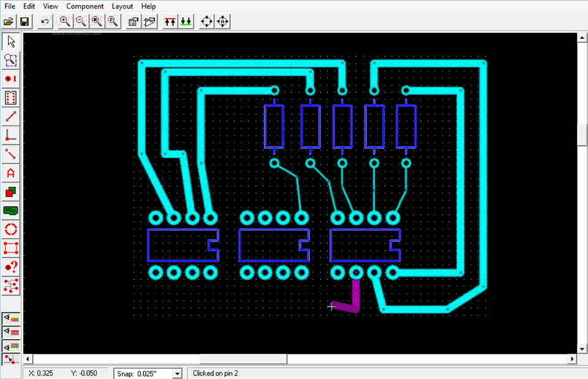Viewport: 588px width, 379px height.
Task: Toggle the green layer visibility button
Action: (10, 346)
